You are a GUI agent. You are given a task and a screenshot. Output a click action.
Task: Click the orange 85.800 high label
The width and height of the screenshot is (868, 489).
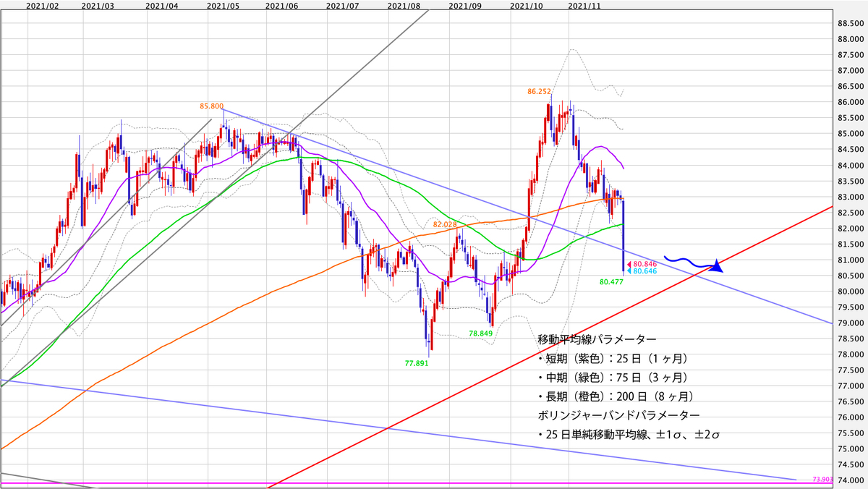coord(212,106)
